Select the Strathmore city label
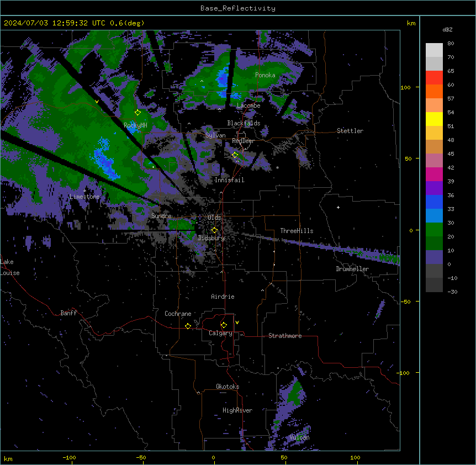 coord(285,336)
